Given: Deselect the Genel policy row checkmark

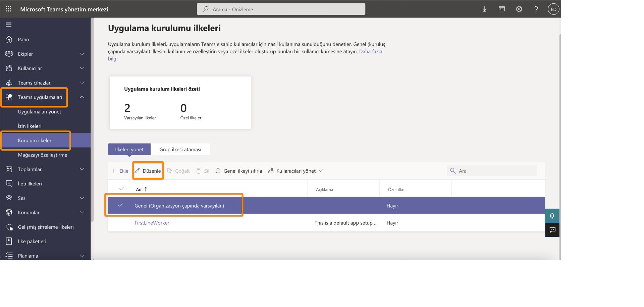Looking at the screenshot, I should click(120, 205).
